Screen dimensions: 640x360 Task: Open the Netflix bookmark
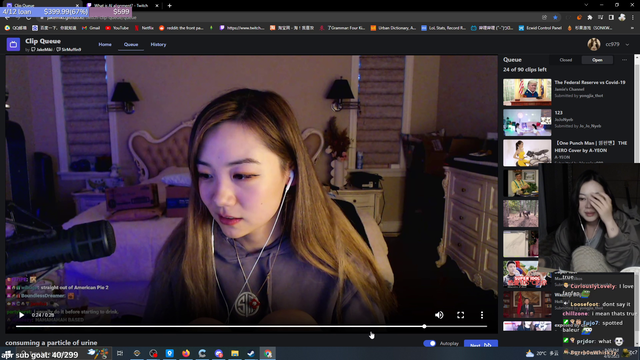144,28
